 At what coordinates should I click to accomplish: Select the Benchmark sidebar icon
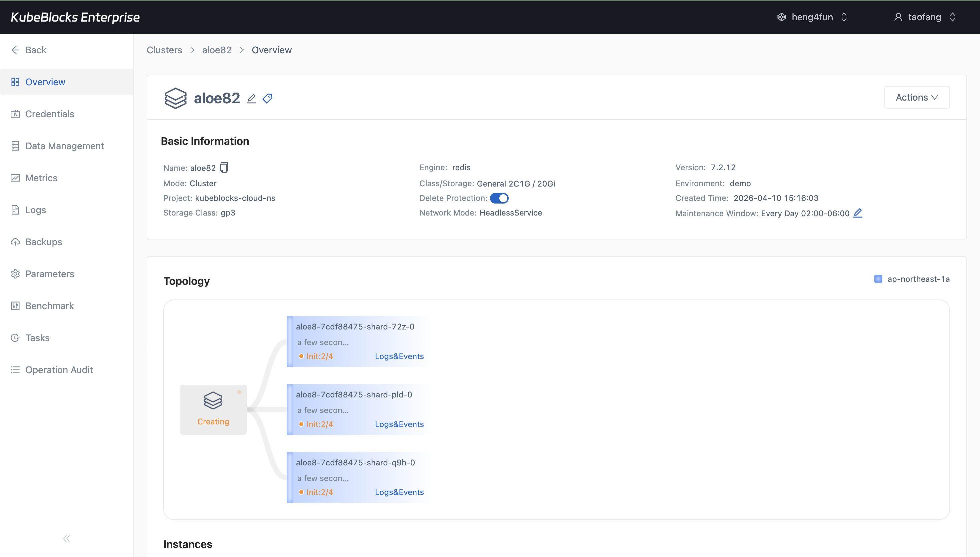click(15, 306)
